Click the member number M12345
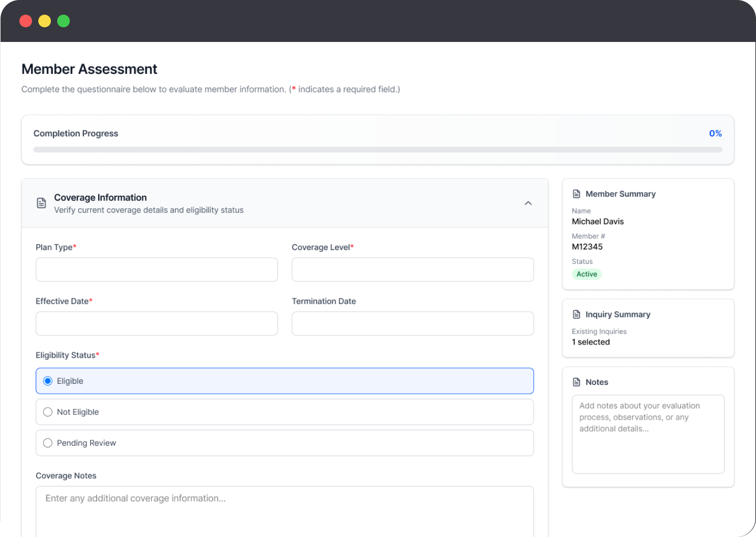 [x=588, y=247]
